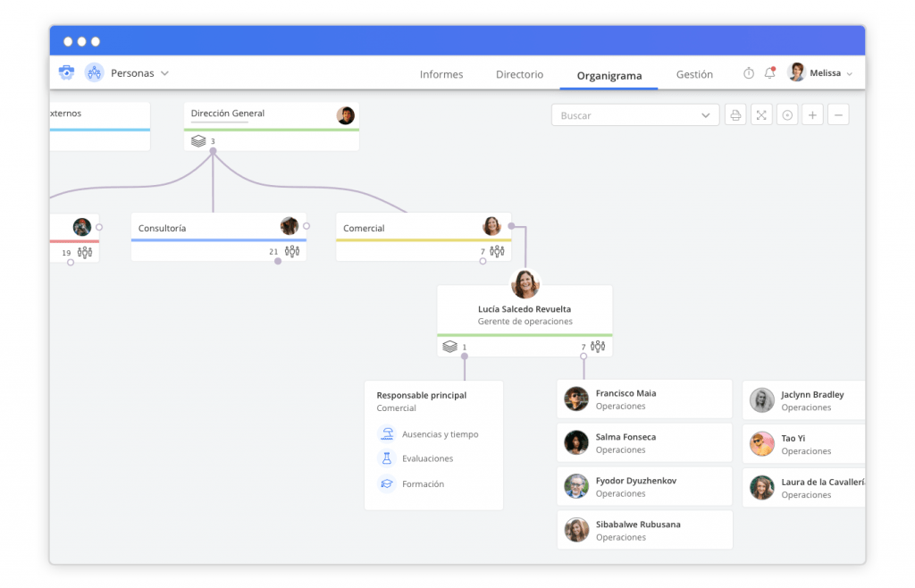
Task: Open the notifications bell
Action: tap(769, 73)
